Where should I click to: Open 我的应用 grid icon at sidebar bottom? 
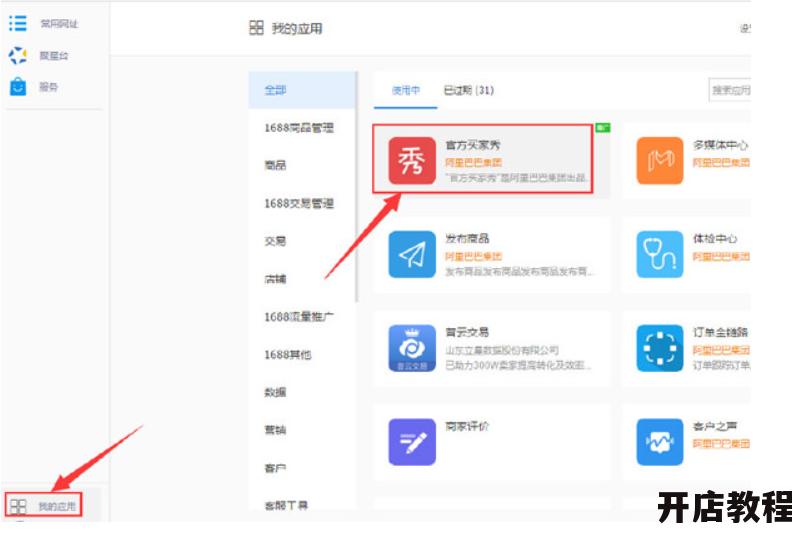[18, 506]
